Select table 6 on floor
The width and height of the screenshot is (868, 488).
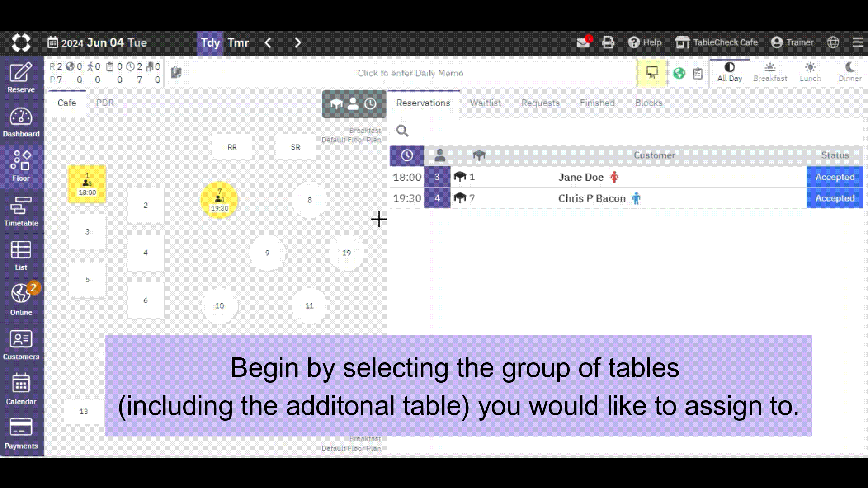[146, 300]
